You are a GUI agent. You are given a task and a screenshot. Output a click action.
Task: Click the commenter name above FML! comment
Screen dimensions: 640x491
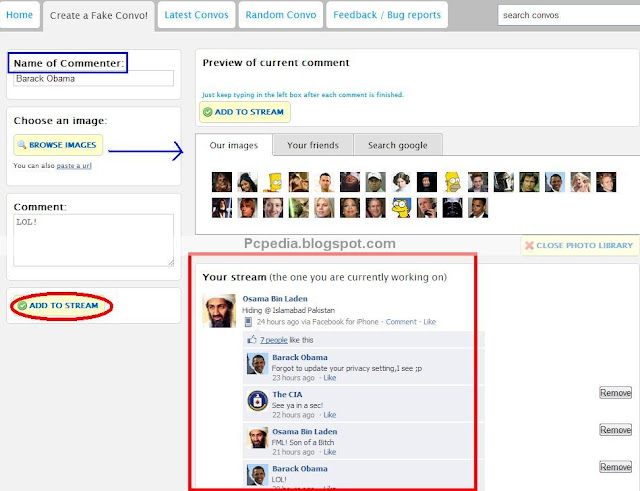[305, 432]
